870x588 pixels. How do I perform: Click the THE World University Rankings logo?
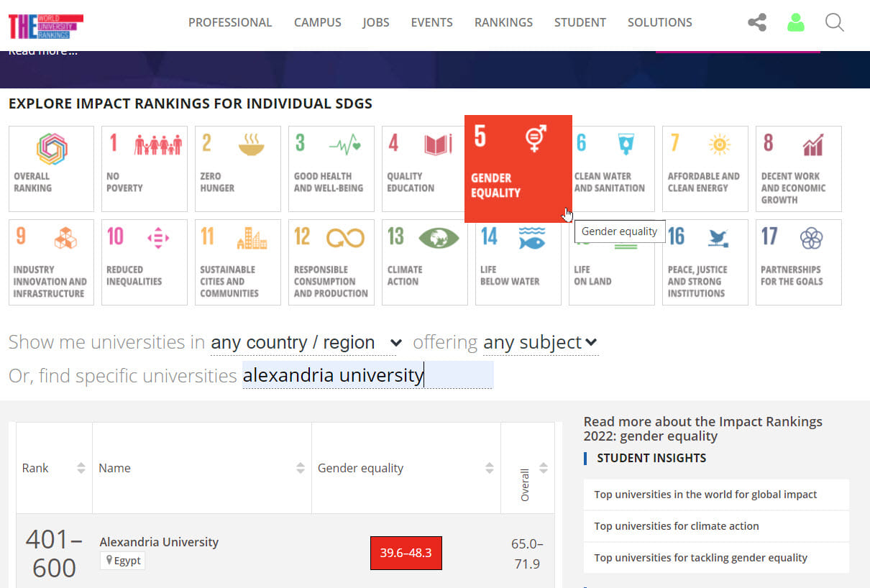(45, 26)
